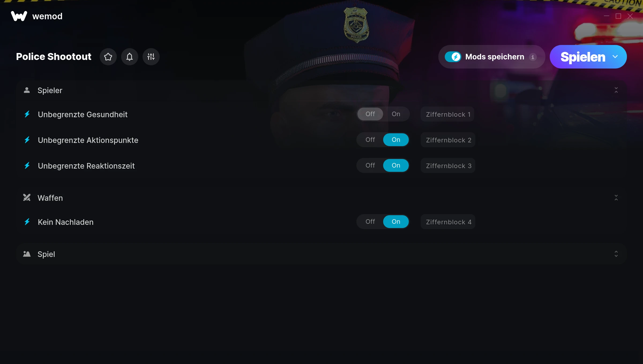
Task: Switch Unbegrenzte Aktionspunkte to Off
Action: (x=370, y=140)
